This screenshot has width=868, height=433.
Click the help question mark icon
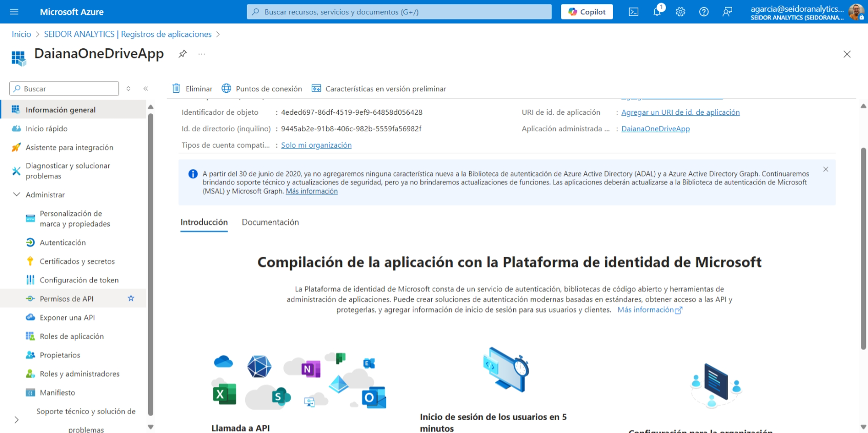pos(704,12)
